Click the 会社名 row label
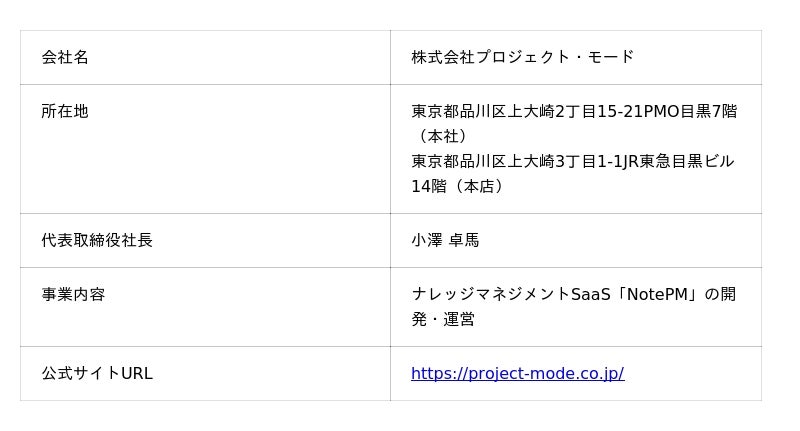The height and width of the screenshot is (431, 800). click(x=65, y=58)
